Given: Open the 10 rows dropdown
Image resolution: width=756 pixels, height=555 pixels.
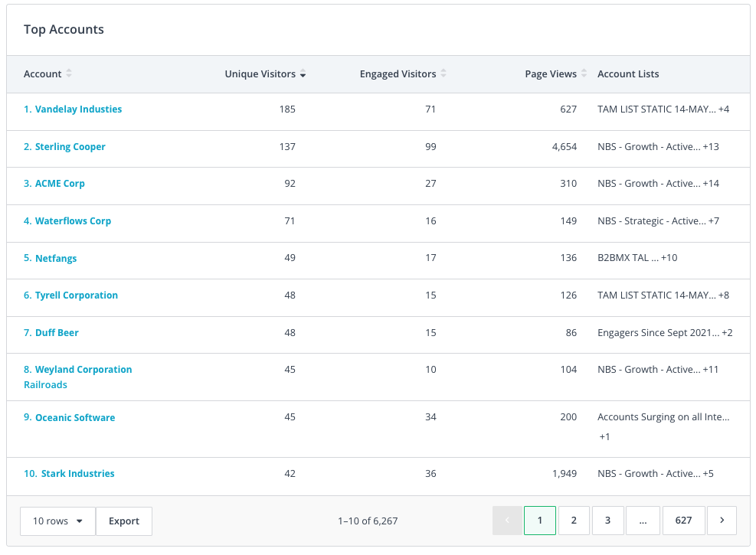Looking at the screenshot, I should [57, 521].
